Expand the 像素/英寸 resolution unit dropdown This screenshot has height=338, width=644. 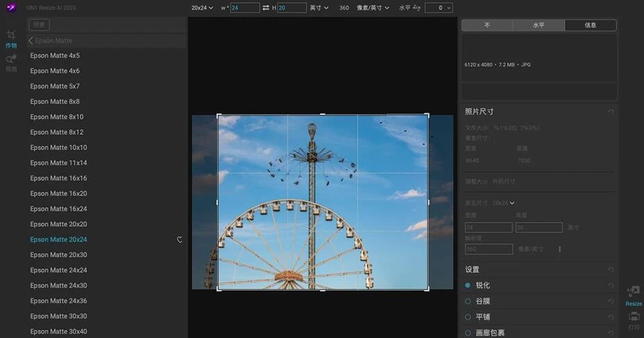tap(372, 8)
